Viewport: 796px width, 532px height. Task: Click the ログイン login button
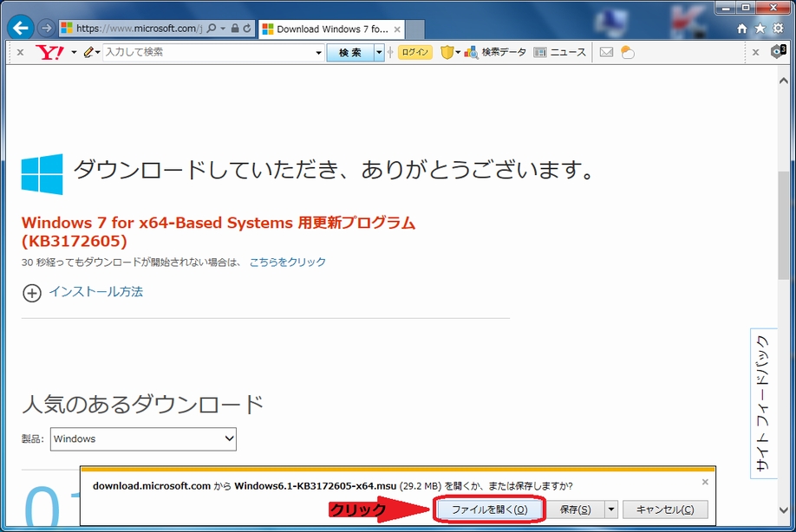coord(415,52)
